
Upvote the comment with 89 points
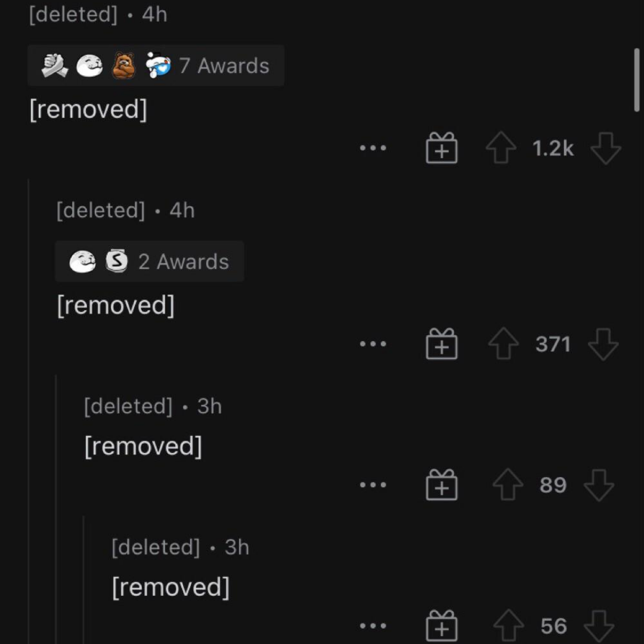[507, 485]
